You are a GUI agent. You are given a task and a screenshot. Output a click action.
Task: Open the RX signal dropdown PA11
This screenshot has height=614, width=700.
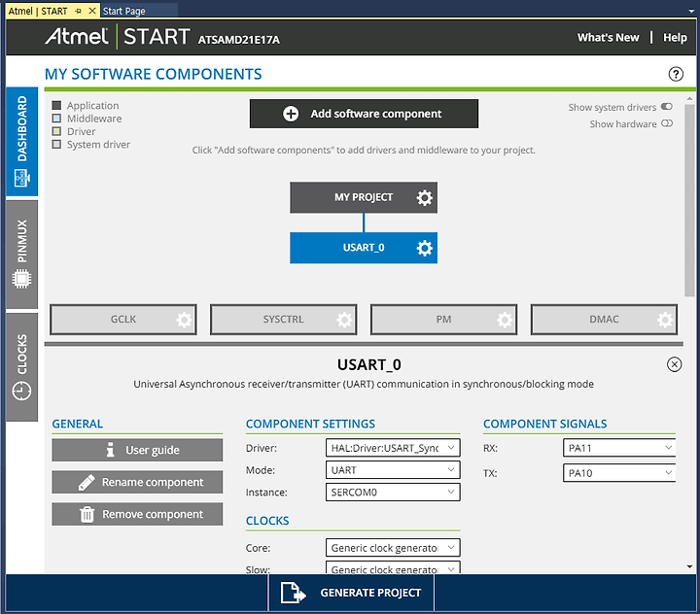[619, 448]
